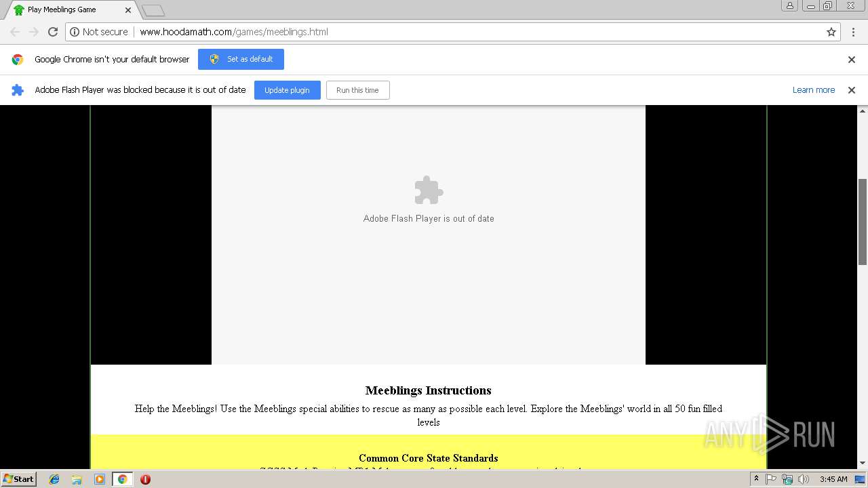Reload the page with the refresh icon
The image size is (868, 488).
53,32
